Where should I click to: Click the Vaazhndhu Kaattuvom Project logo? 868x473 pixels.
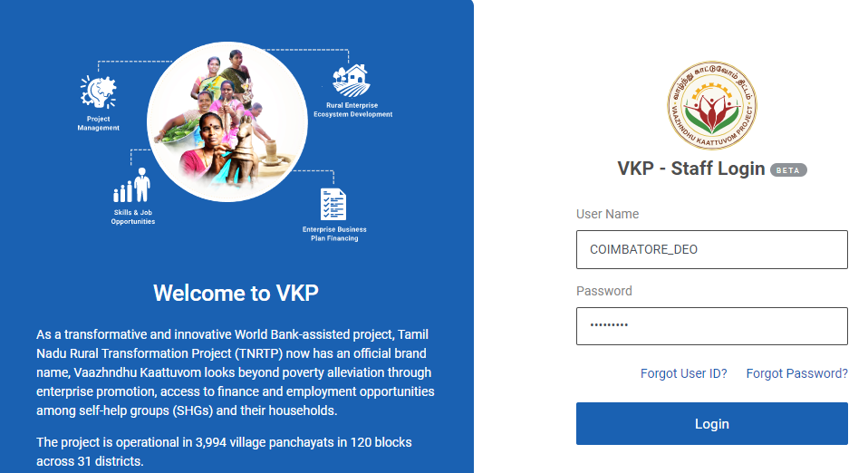coord(712,106)
